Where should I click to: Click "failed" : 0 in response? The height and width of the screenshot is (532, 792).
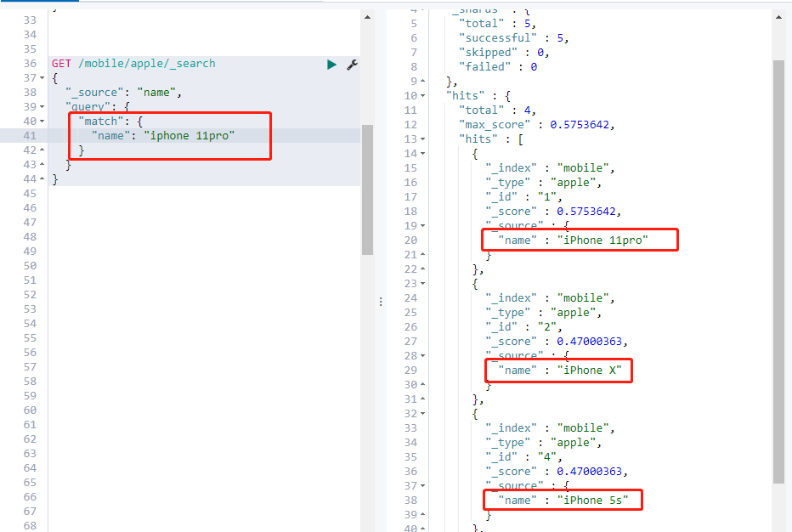[497, 66]
